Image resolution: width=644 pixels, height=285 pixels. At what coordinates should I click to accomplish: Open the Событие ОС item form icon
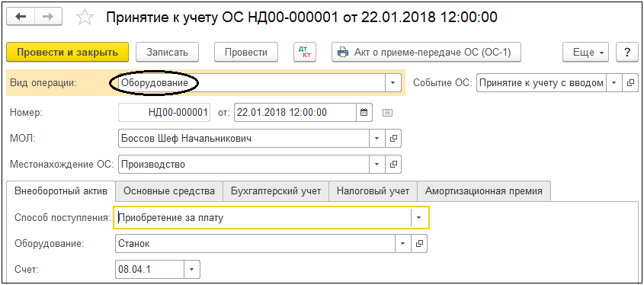pyautogui.click(x=630, y=82)
